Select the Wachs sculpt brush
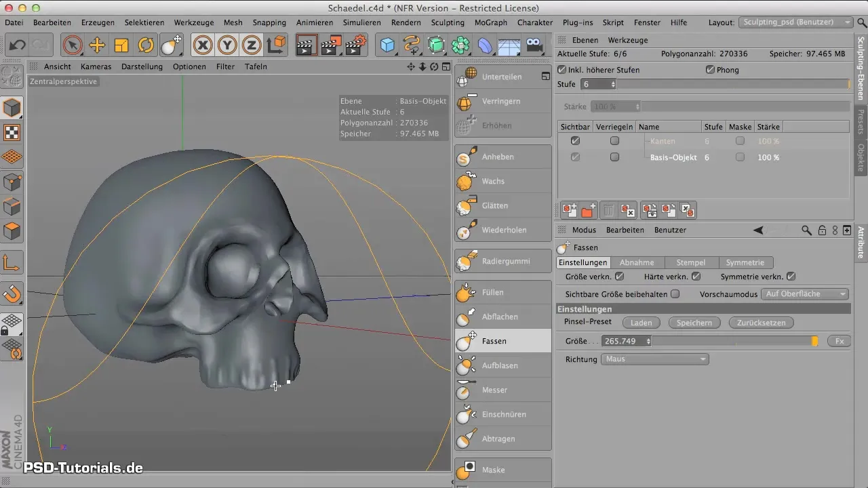This screenshot has width=868, height=488. pos(502,181)
